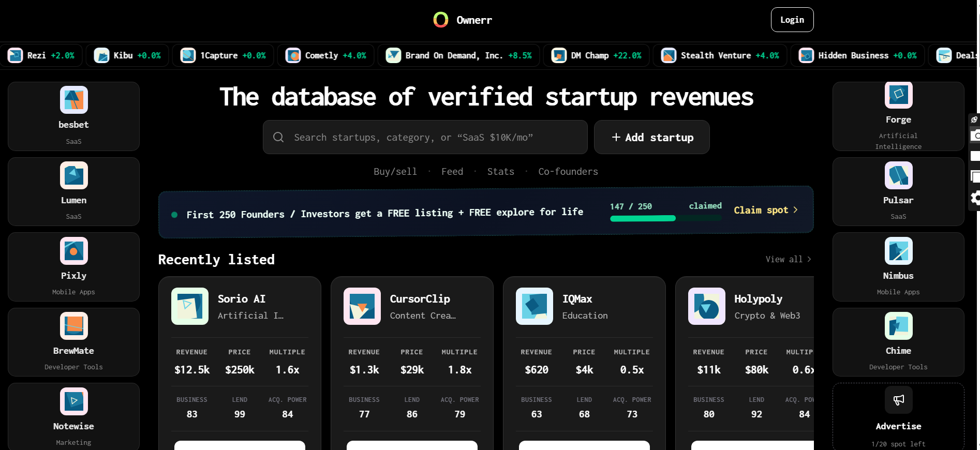Click the Stealth Venture ticker icon
The height and width of the screenshot is (450, 980).
coord(669,55)
